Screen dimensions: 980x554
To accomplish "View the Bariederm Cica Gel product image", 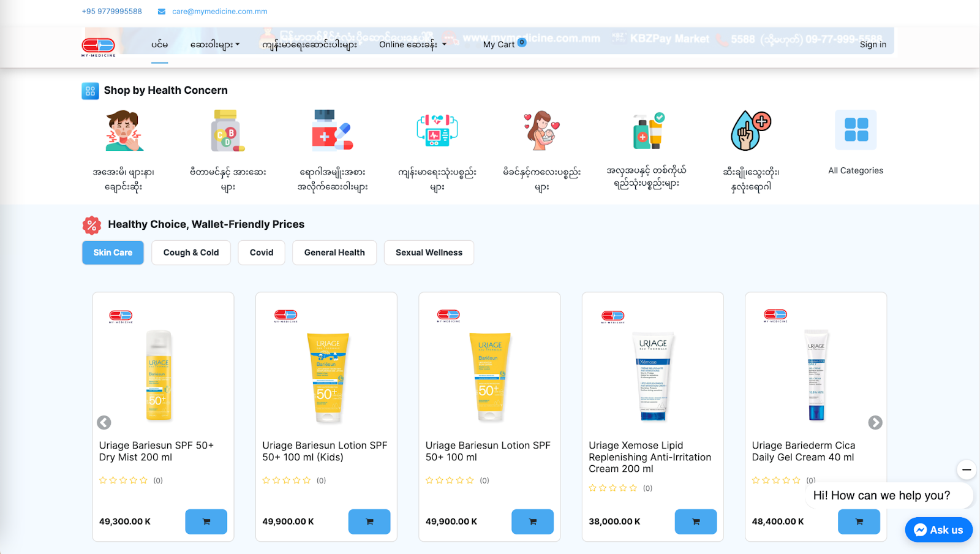I will click(x=816, y=375).
